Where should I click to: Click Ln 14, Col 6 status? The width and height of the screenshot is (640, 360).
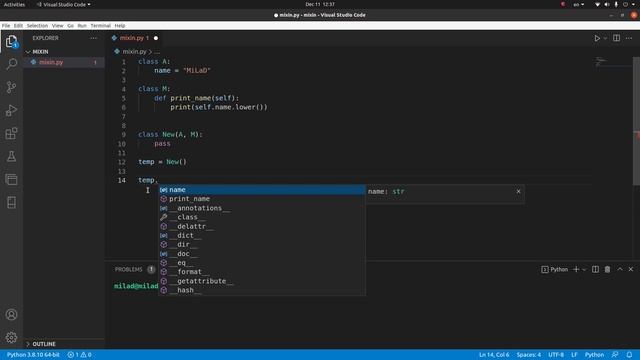click(494, 355)
